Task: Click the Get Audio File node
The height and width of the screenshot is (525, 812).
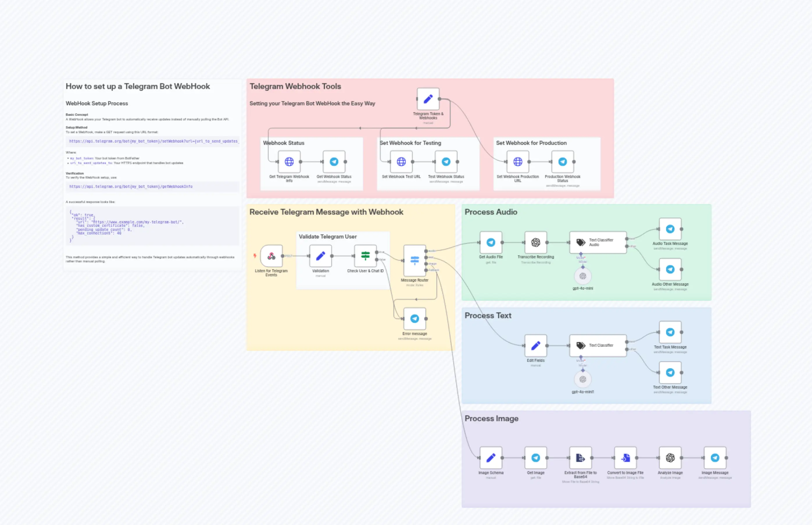Action: 491,242
